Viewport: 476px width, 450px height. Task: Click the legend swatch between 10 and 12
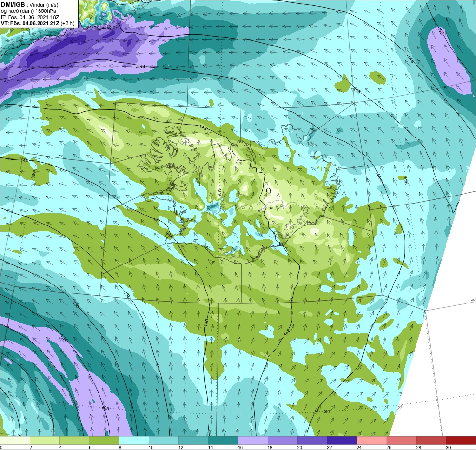point(164,440)
